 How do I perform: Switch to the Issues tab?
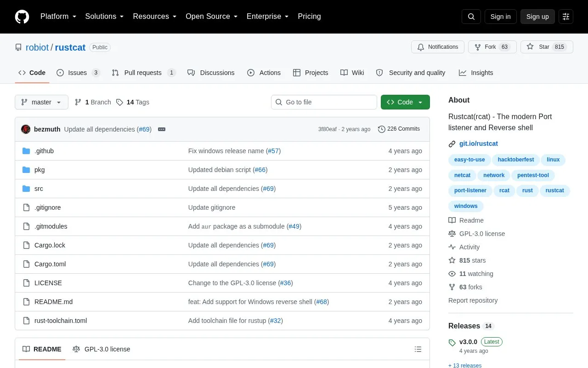point(78,73)
